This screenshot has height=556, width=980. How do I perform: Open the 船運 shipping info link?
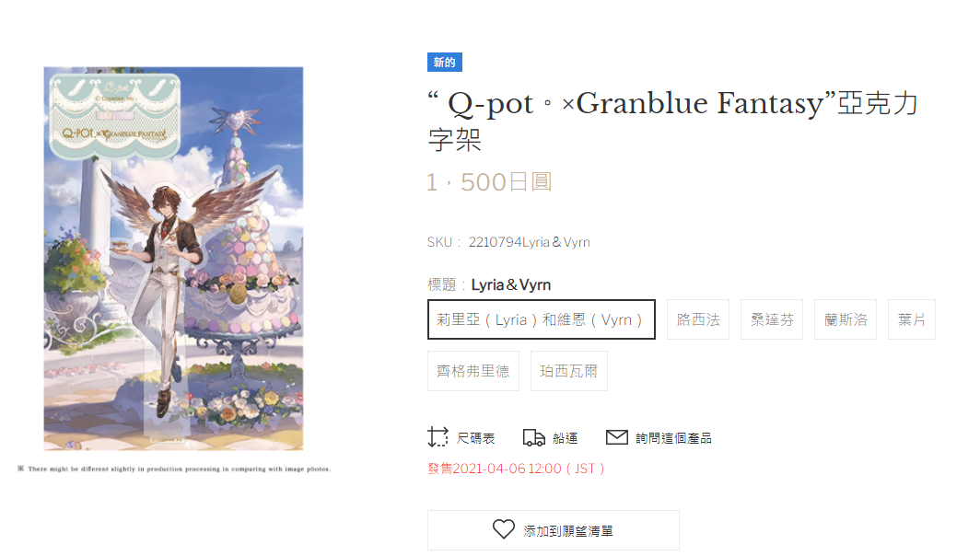point(565,438)
